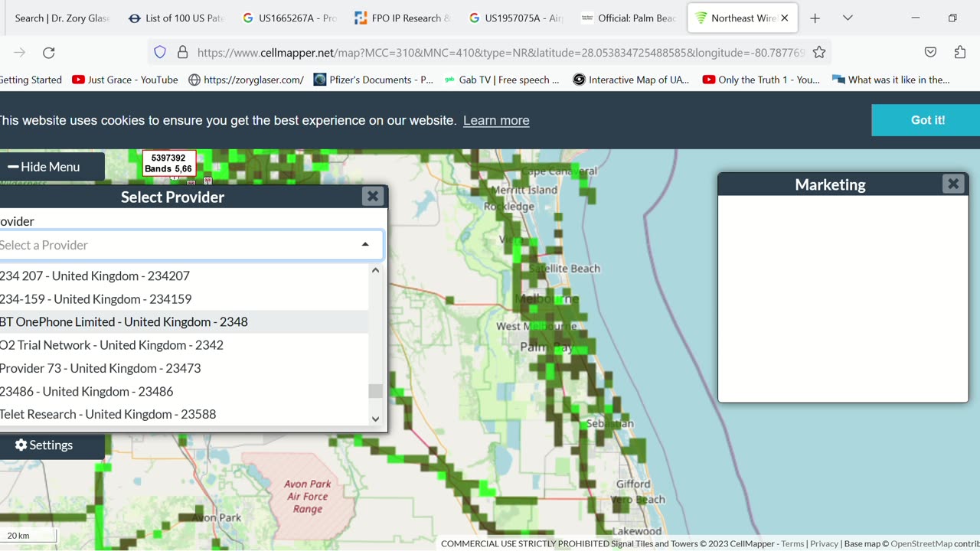Click Melbourne label on the map
980x551 pixels.
coord(547,299)
